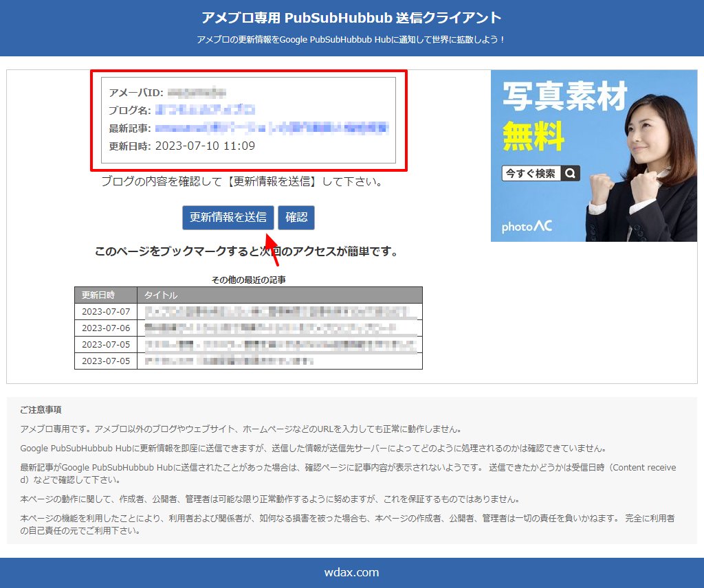Screen dimensions: 704x588
Task: Click the ご注意事項 heading
Action: pos(41,410)
